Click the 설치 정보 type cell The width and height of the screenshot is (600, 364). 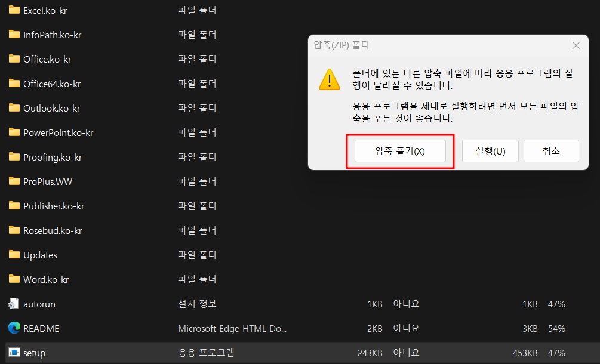pyautogui.click(x=198, y=304)
